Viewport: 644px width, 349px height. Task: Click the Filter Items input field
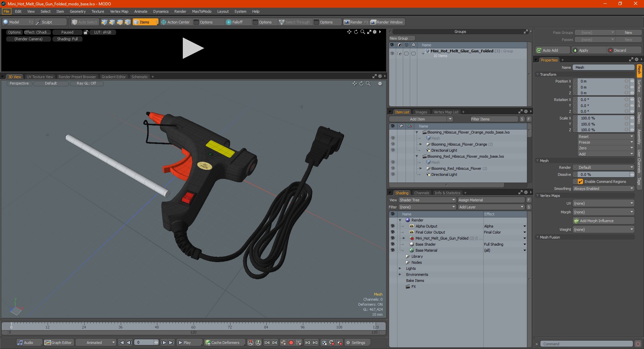coord(494,119)
